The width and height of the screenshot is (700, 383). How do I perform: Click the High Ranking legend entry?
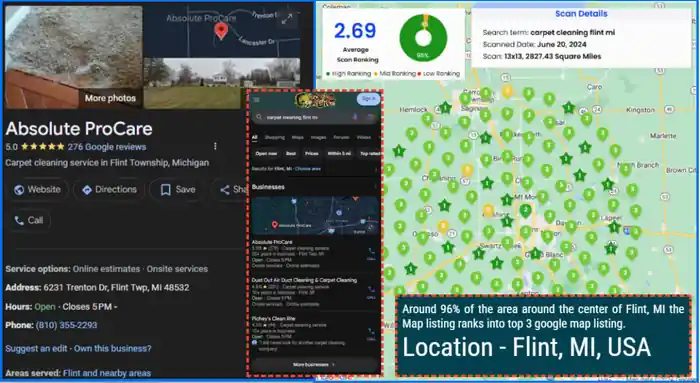348,74
